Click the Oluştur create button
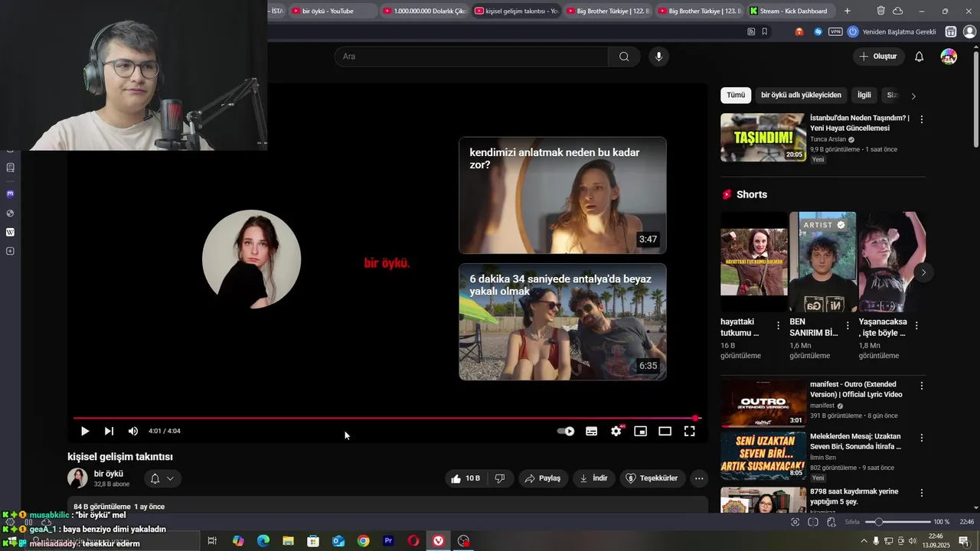 [878, 57]
